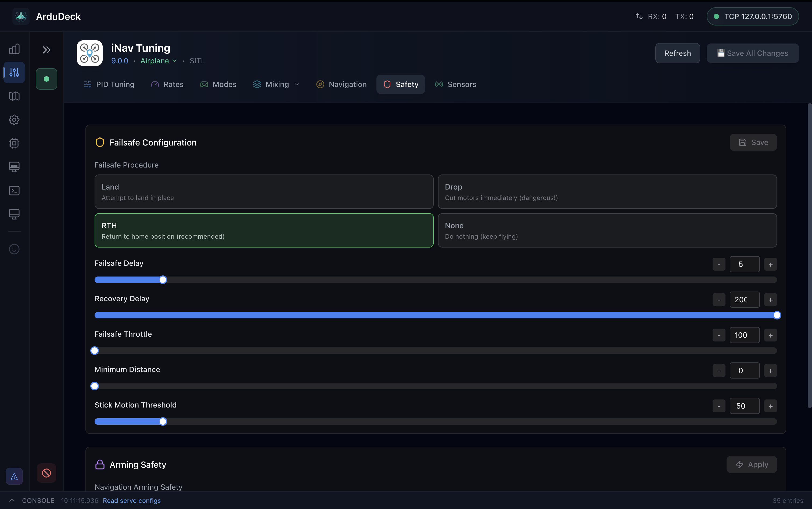Open the OSD screen sidebar icon

(14, 167)
